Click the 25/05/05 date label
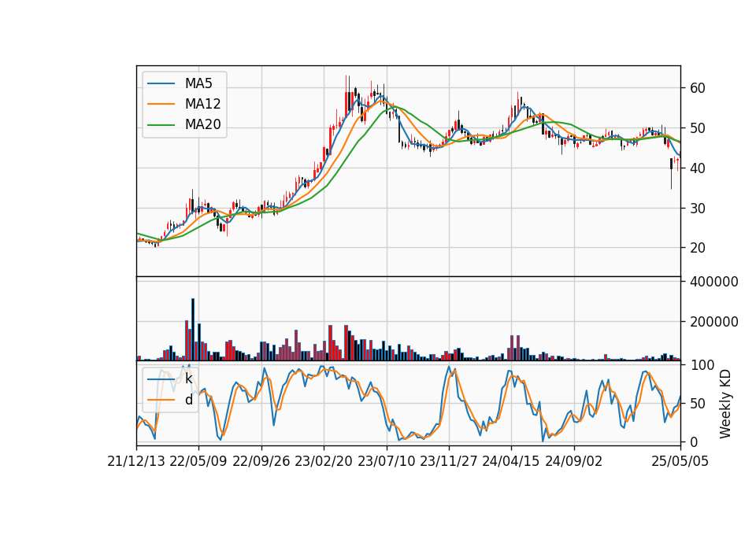Screen dimensions: 756x543 (x=680, y=462)
